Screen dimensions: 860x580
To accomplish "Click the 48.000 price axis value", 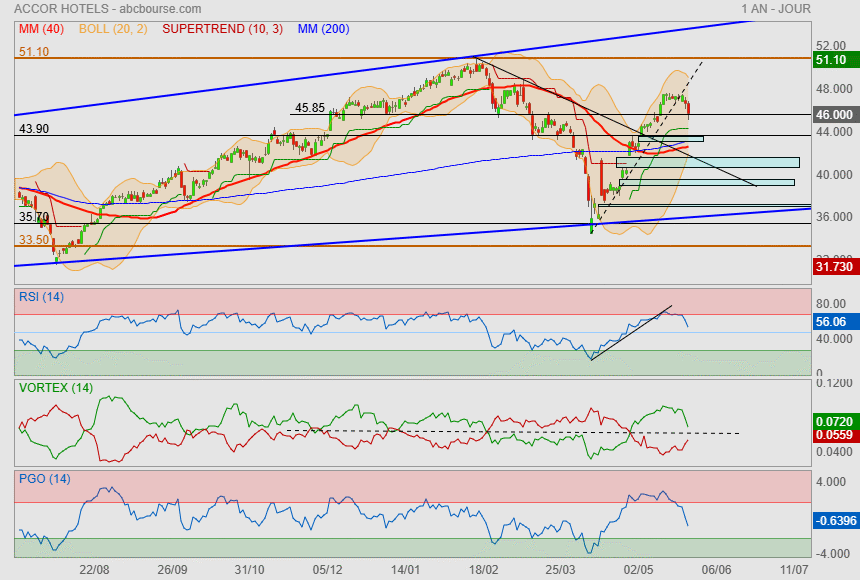I will [834, 89].
